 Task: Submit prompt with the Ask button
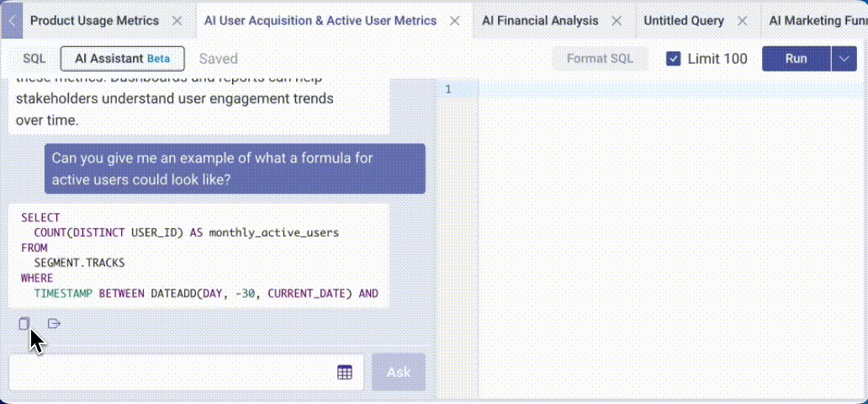(399, 372)
